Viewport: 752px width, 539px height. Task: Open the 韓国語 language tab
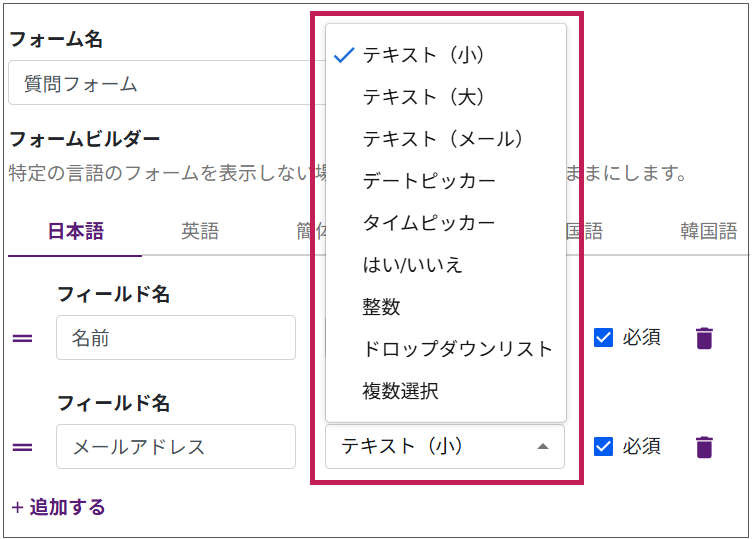708,232
